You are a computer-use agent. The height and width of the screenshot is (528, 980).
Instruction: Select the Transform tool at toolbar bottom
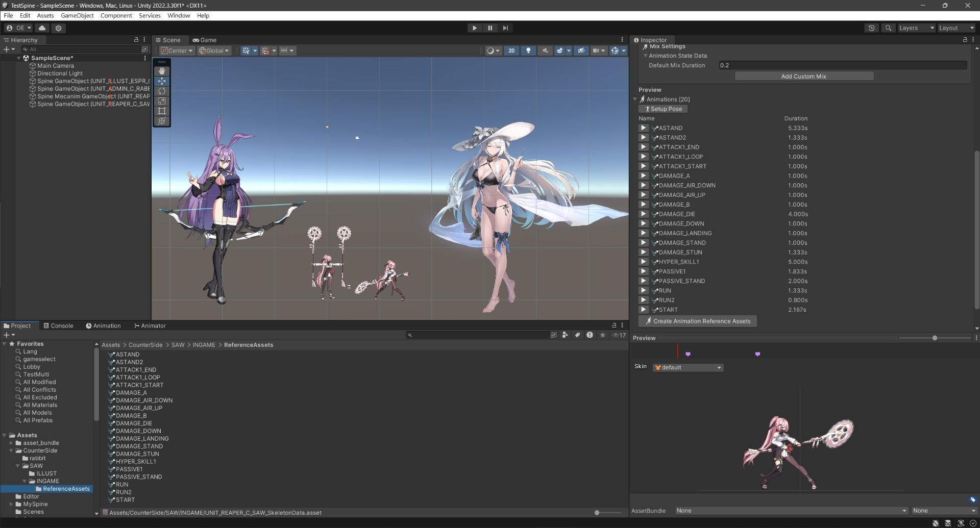(162, 121)
